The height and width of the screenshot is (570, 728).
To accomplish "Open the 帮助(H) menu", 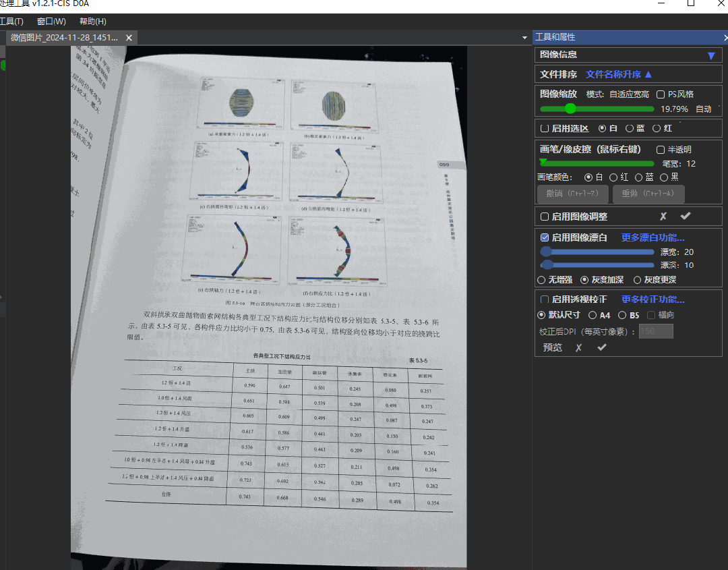I will pyautogui.click(x=93, y=22).
